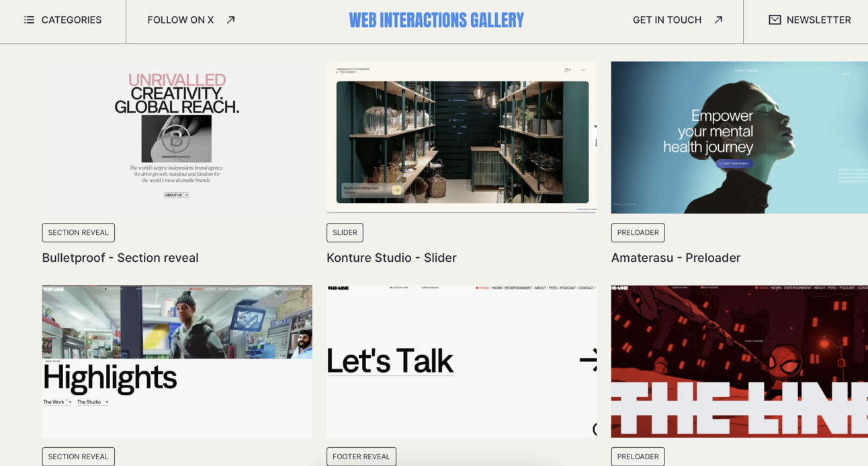Open the Amaterasu preloader thumbnail
The height and width of the screenshot is (466, 868).
pyautogui.click(x=739, y=138)
